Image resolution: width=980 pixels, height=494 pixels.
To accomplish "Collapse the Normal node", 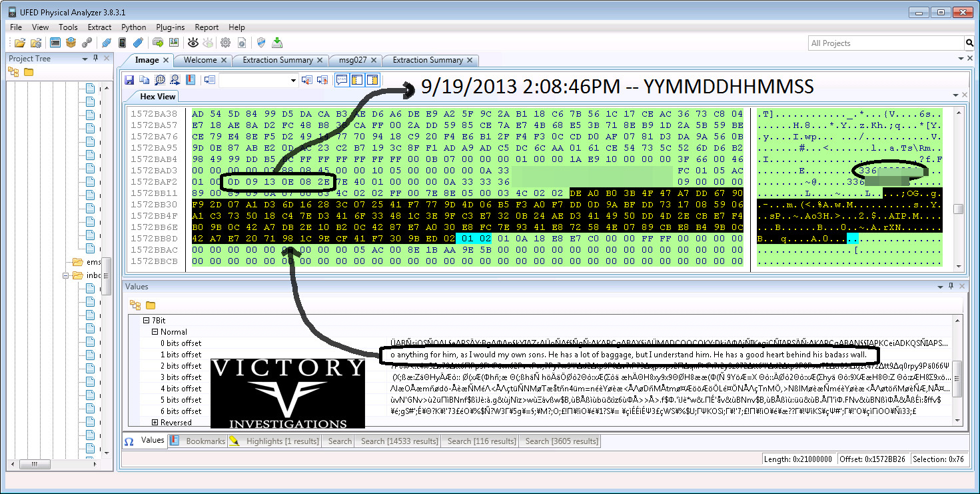I will (155, 332).
